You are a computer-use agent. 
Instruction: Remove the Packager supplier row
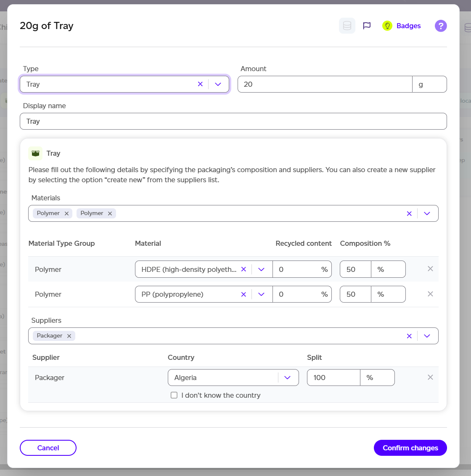tap(430, 378)
